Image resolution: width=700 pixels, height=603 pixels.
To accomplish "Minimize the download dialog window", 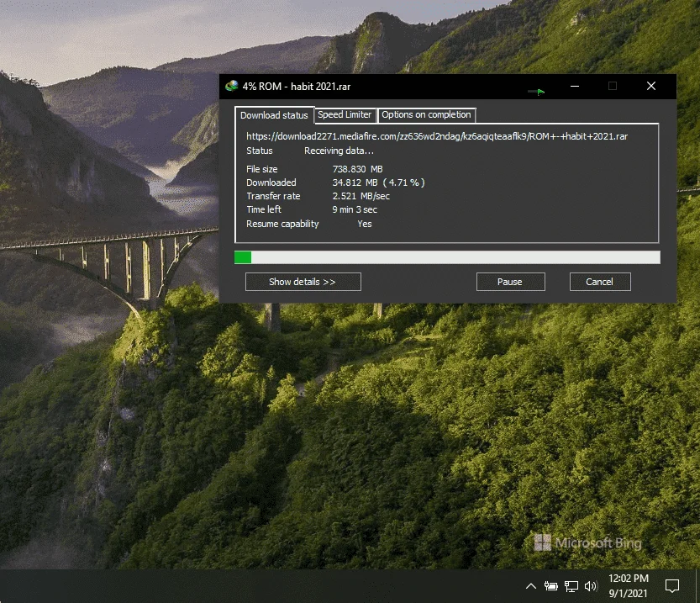I will (x=575, y=87).
